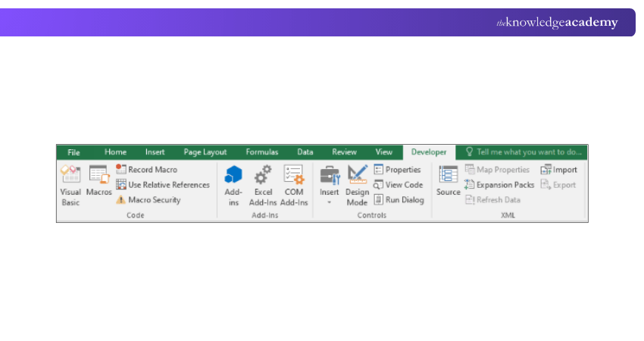The width and height of the screenshot is (644, 341).
Task: Select the Formulas ribbon tab
Action: 261,152
